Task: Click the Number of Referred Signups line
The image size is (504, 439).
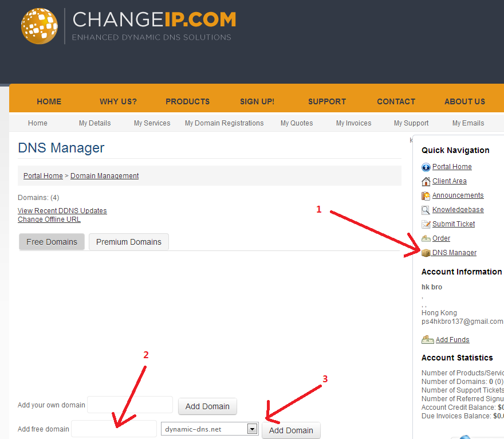Action: [x=463, y=399]
